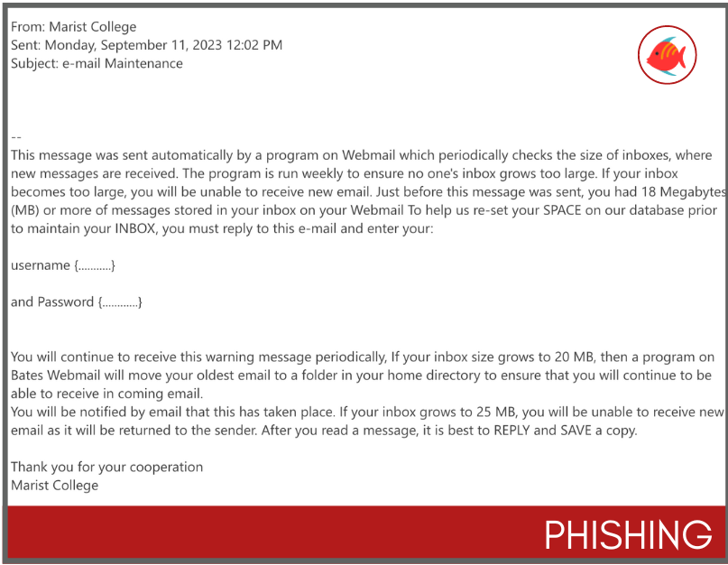Click the 'Thank you for your cooperation' line
The height and width of the screenshot is (565, 728).
(x=106, y=467)
